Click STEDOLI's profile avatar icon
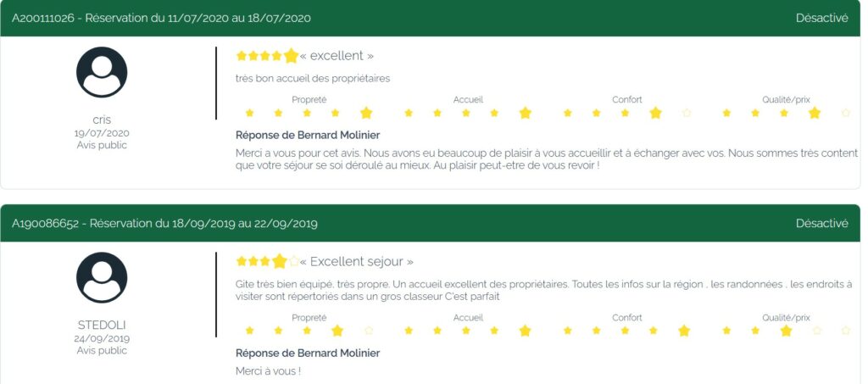This screenshot has height=384, width=868. coord(102,278)
